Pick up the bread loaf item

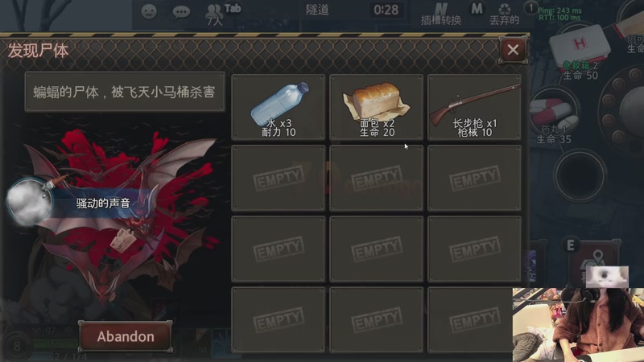(x=376, y=108)
